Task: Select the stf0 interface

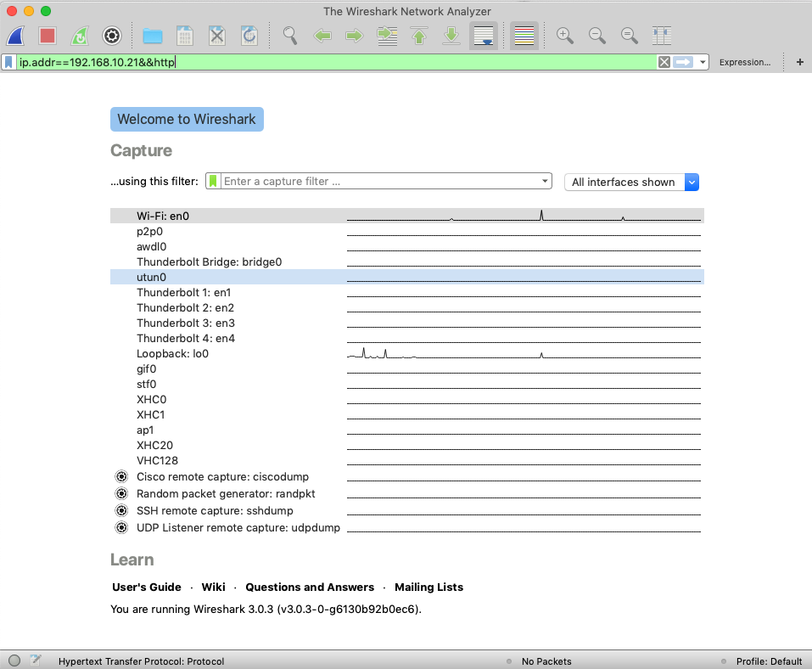Action: [x=406, y=384]
